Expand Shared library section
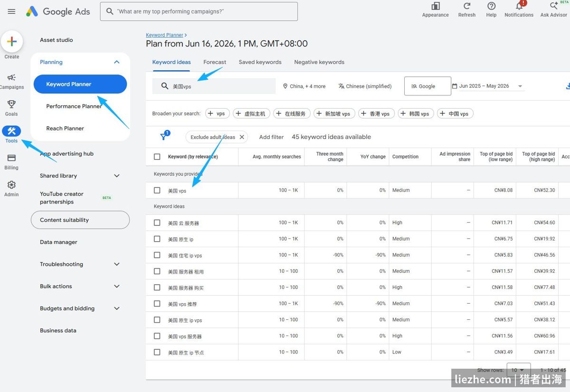 (x=117, y=176)
